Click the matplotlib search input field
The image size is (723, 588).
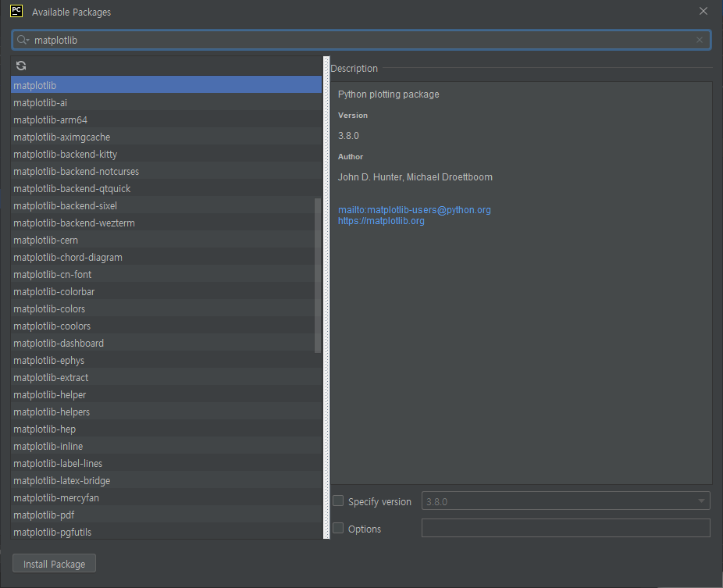click(361, 40)
